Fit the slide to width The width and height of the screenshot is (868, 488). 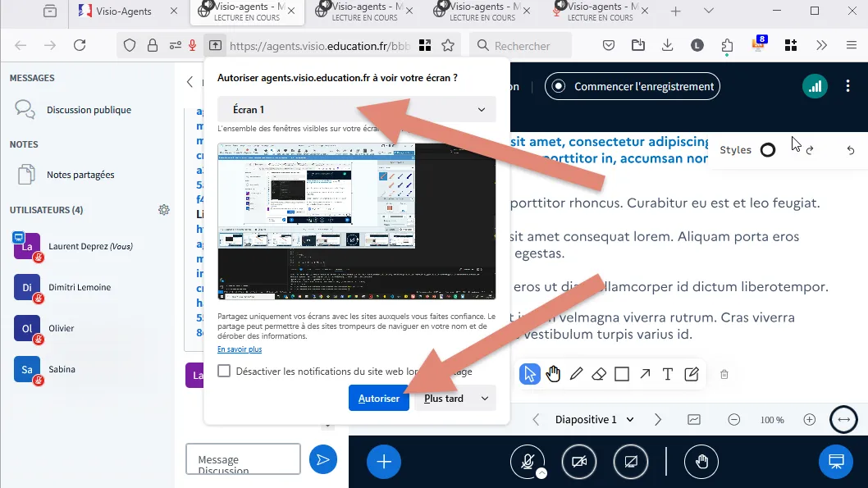click(843, 419)
